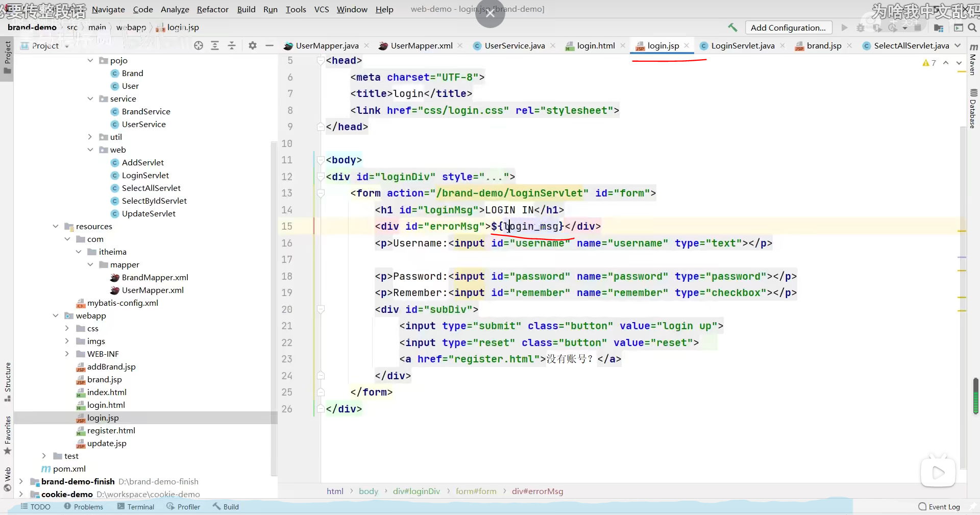Close the UserMapper.java tab

point(366,45)
